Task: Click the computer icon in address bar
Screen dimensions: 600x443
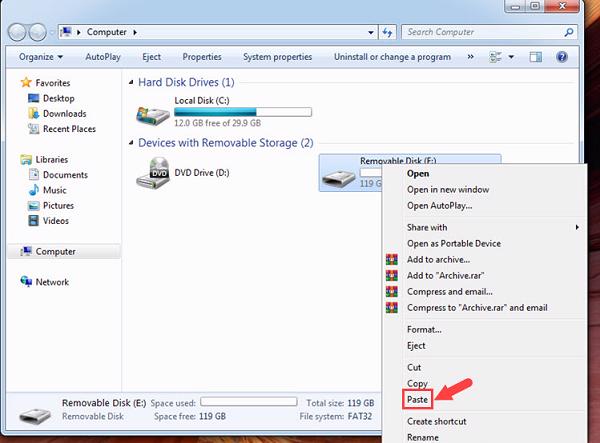Action: tap(66, 32)
